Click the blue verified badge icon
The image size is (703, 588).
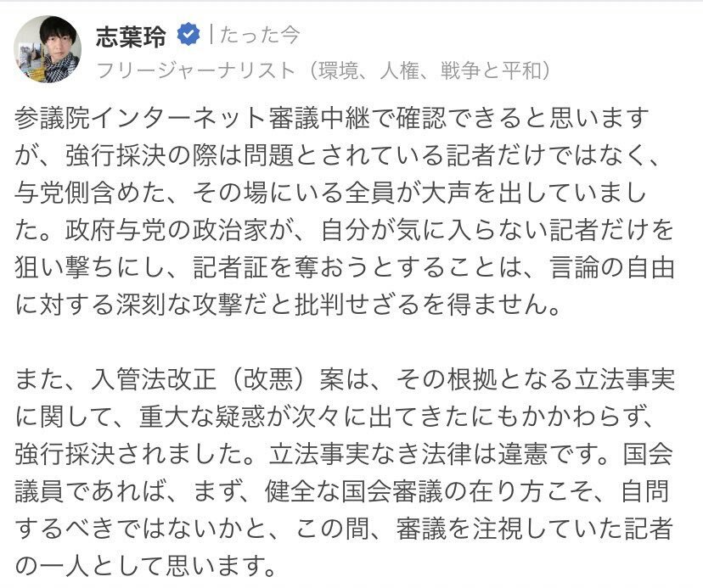[x=188, y=35]
